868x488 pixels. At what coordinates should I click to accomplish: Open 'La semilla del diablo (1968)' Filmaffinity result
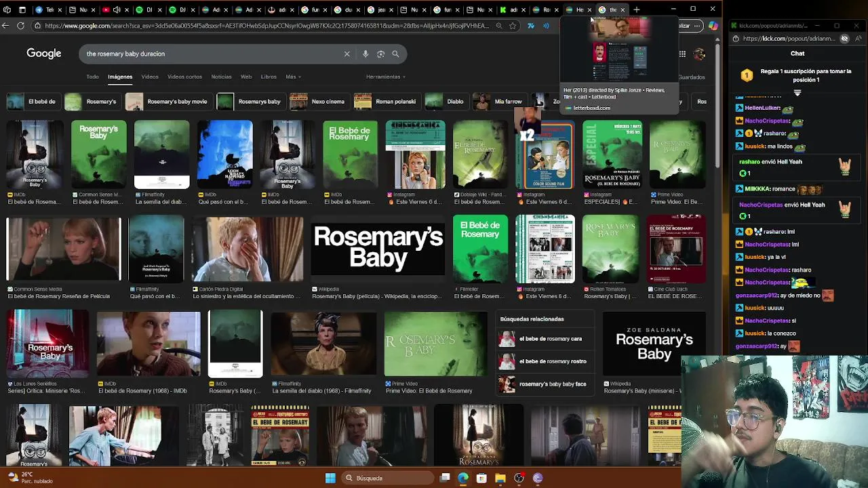(323, 344)
